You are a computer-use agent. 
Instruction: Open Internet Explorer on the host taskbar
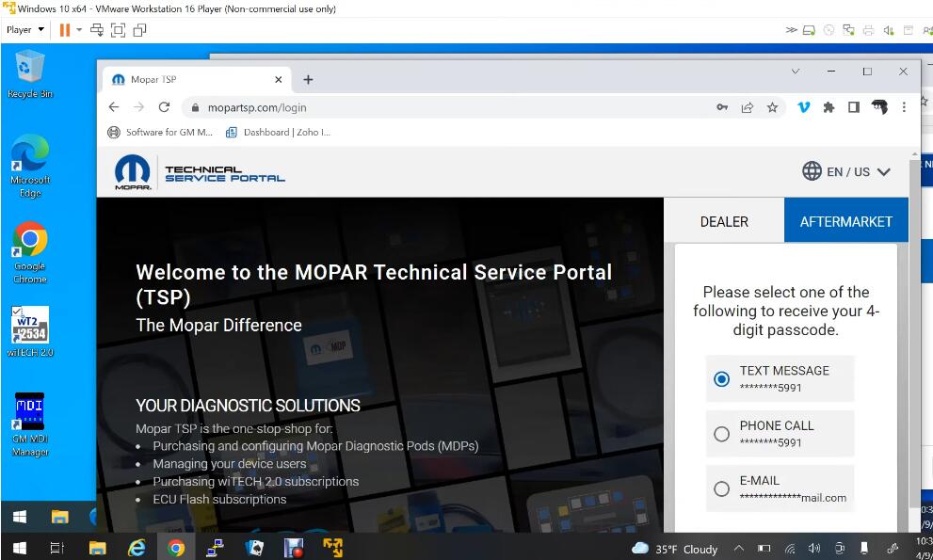click(x=137, y=548)
